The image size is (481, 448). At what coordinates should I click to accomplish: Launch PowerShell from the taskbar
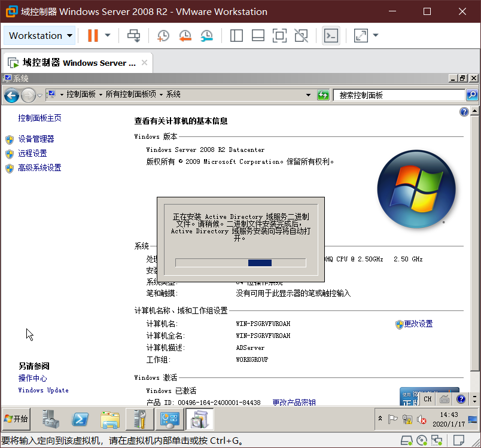pos(80,419)
